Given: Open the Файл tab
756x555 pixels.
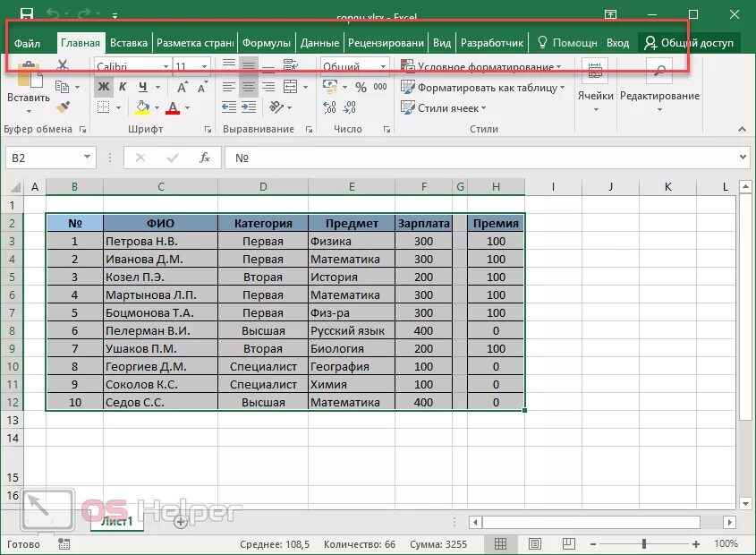Looking at the screenshot, I should pos(27,44).
